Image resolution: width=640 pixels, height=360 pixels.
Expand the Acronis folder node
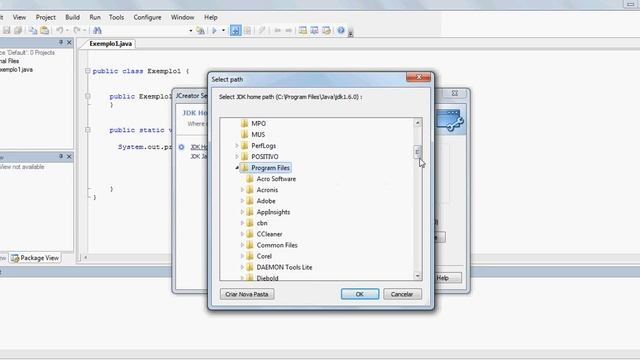point(242,190)
